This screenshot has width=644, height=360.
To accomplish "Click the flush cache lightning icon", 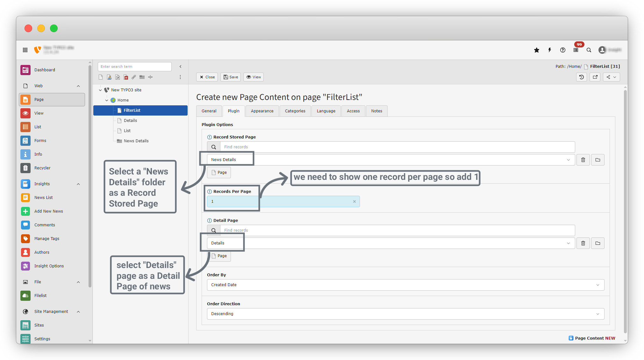I will [550, 50].
